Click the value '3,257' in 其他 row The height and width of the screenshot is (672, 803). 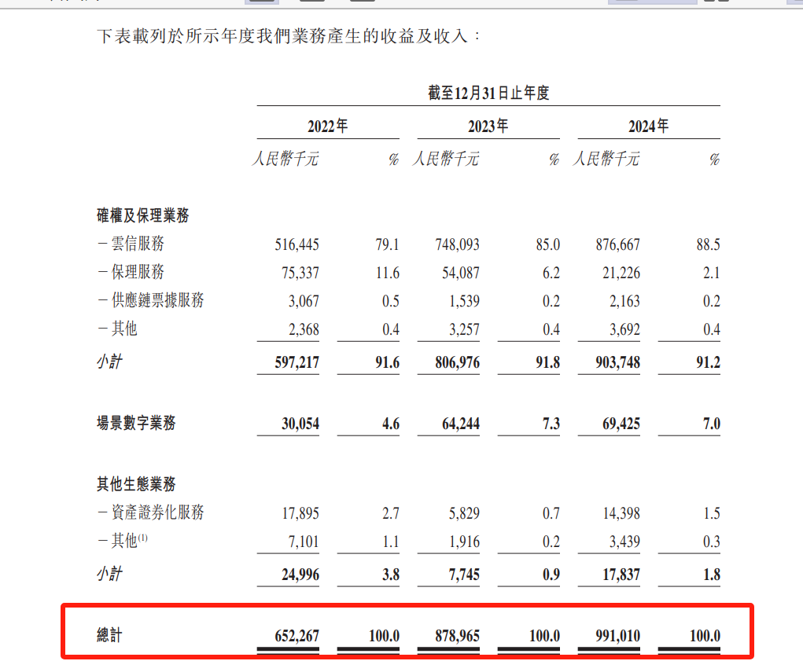[x=465, y=329]
